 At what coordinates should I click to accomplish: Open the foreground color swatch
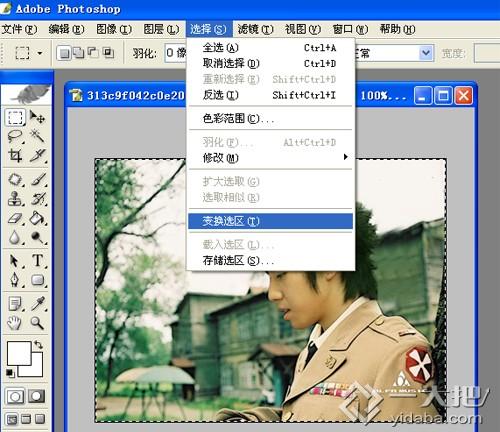coord(19,353)
